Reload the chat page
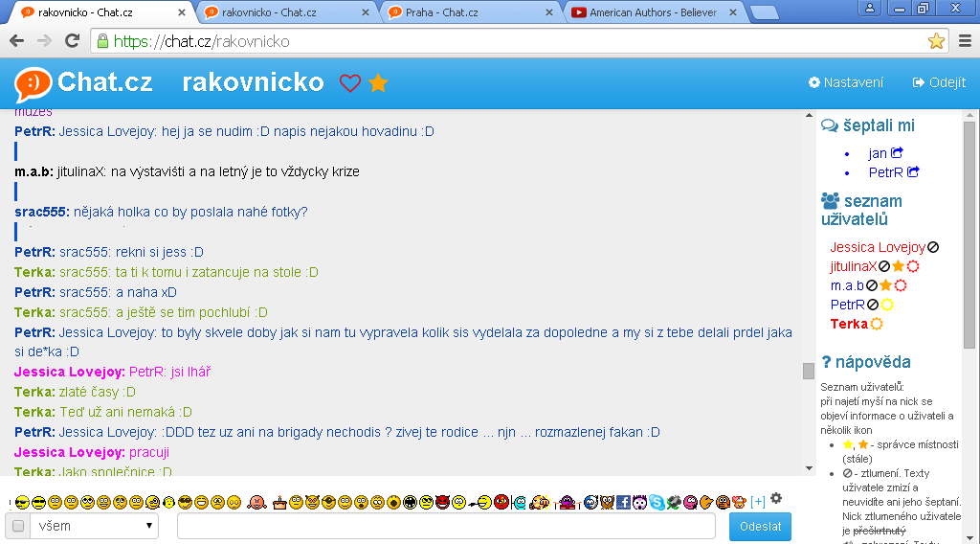The image size is (980, 544). 73,41
